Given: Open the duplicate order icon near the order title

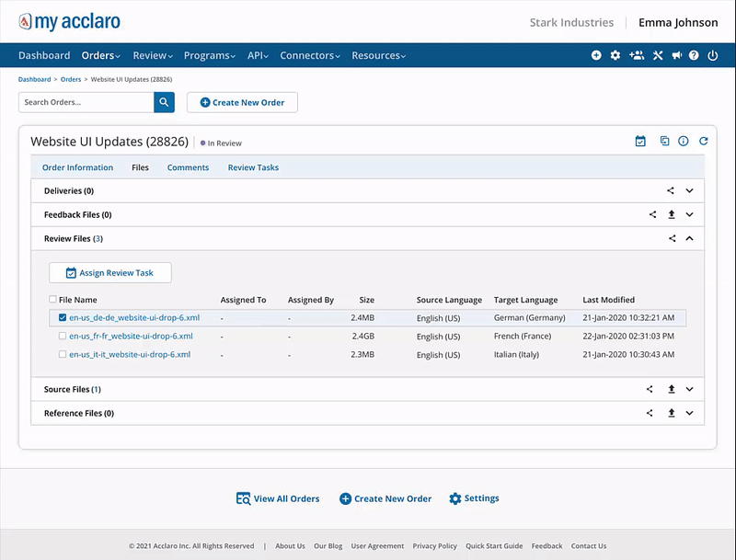Looking at the screenshot, I should click(663, 141).
